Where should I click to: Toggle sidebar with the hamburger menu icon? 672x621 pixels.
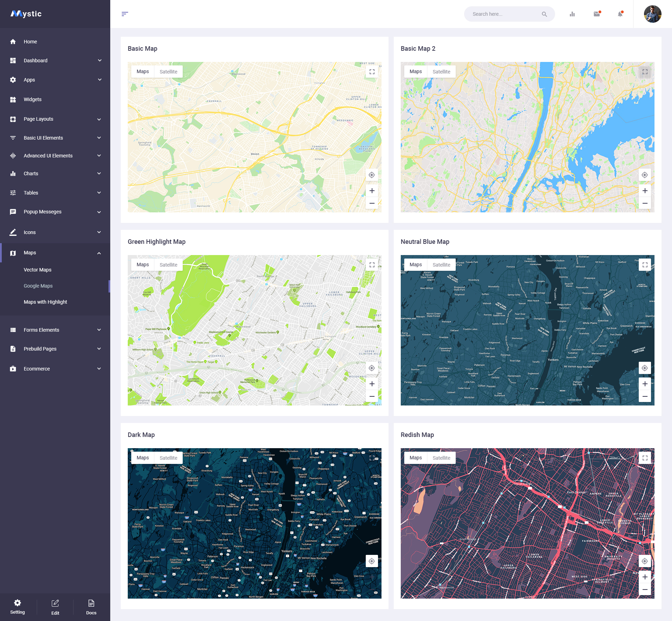125,14
